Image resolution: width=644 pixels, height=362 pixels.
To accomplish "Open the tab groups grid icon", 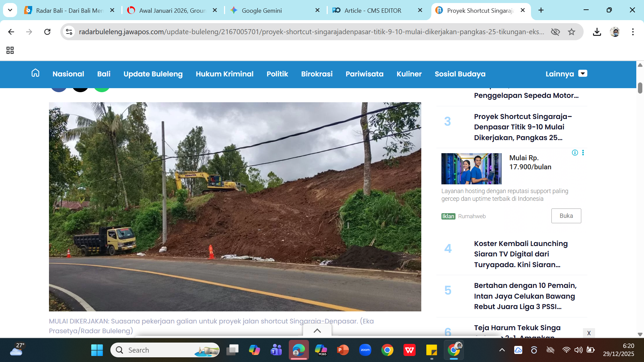I will [10, 50].
